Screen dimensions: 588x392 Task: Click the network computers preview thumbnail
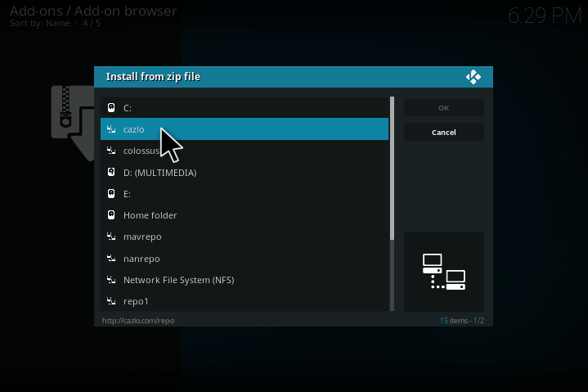(x=444, y=272)
